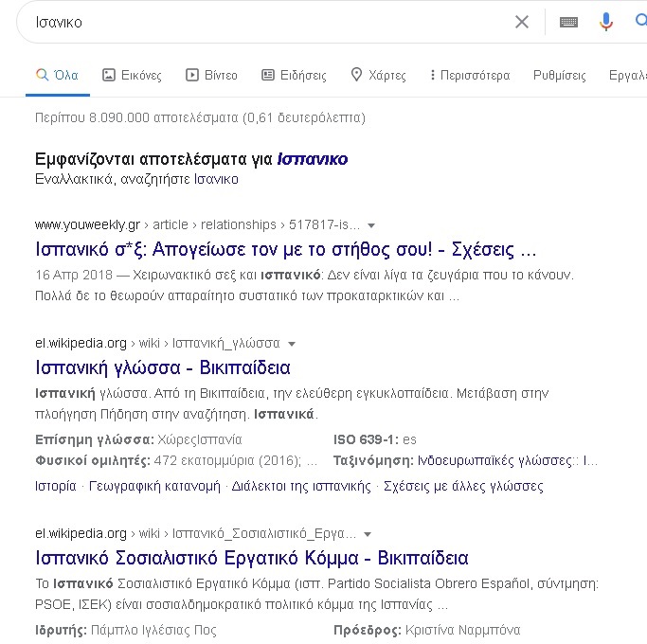The image size is (647, 644).
Task: Open Ισπανική γλώσσα - Βικιπαίδεια result
Action: tap(162, 367)
